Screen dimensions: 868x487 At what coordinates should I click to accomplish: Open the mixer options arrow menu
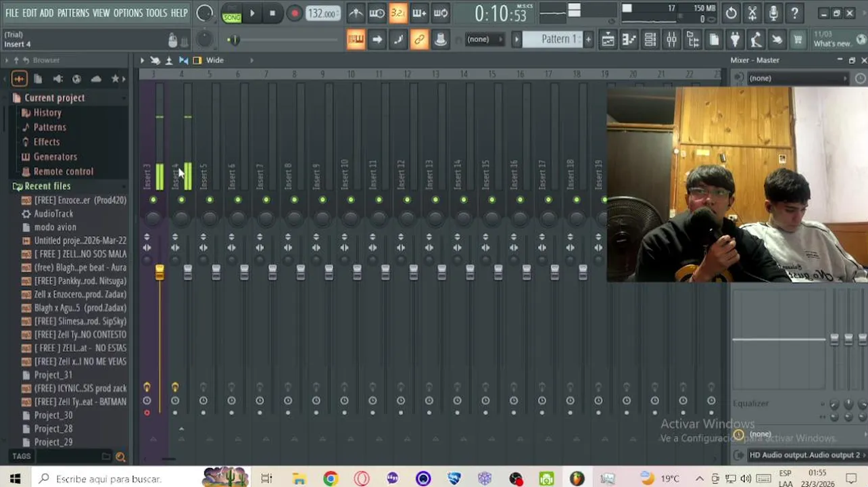142,60
